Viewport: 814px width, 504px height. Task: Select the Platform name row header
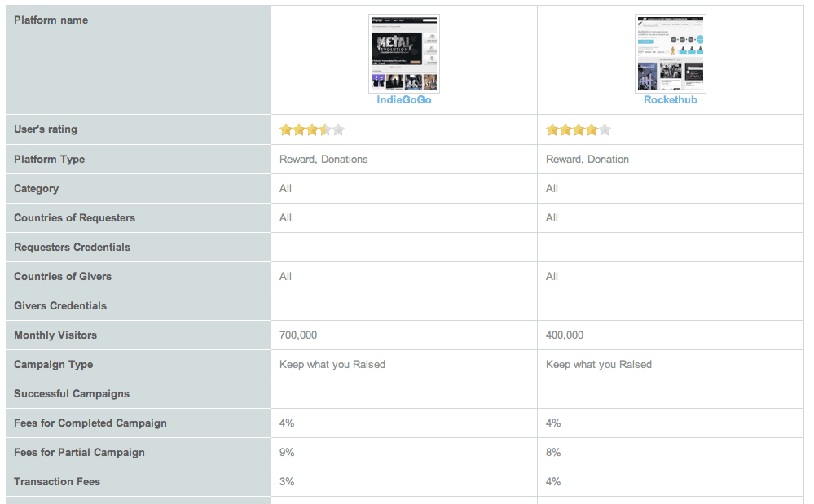pyautogui.click(x=51, y=20)
